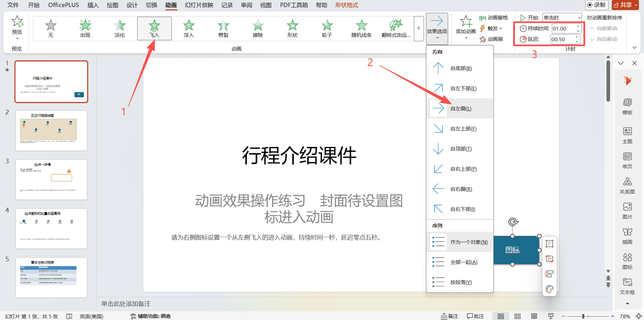Screen dimensions: 644x320
Task: Collapse the sidebar with the down chevron
Action: click(621, 63)
